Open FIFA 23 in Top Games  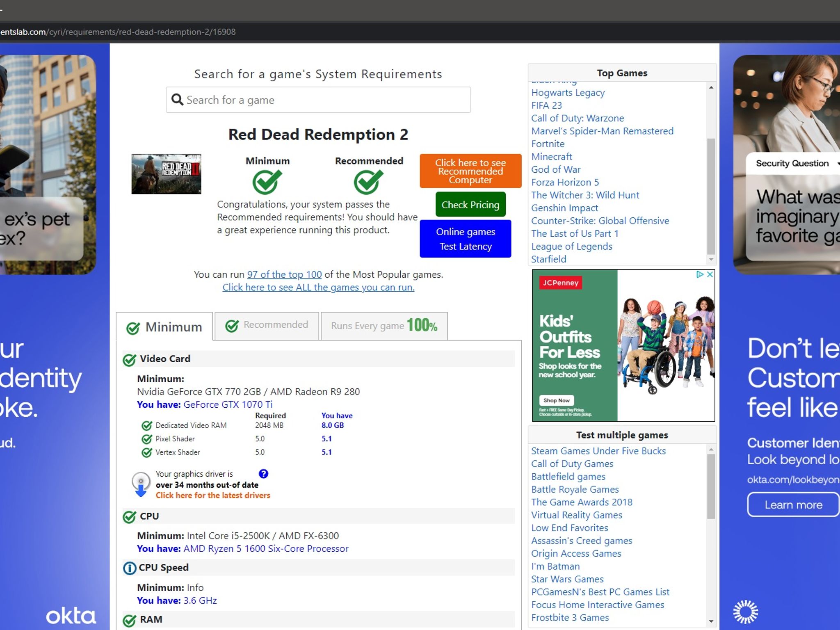546,105
